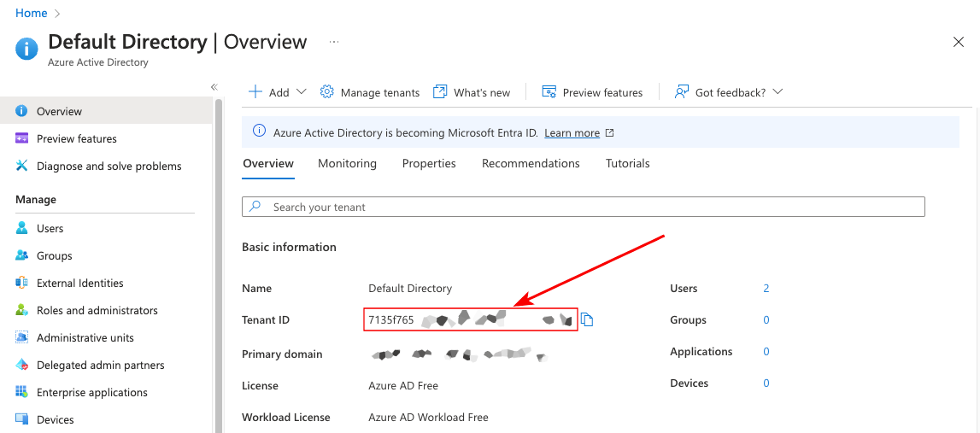This screenshot has width=980, height=433.
Task: Open the Properties tab
Action: pos(429,164)
